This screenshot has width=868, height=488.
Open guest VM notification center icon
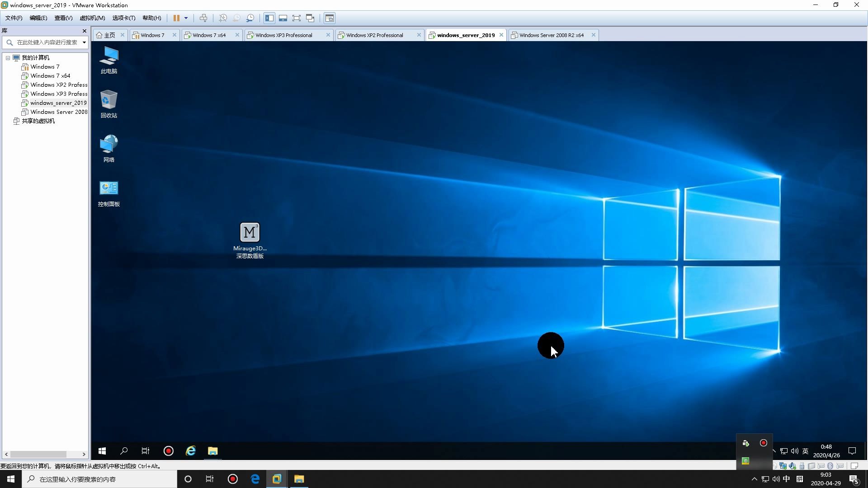[852, 451]
